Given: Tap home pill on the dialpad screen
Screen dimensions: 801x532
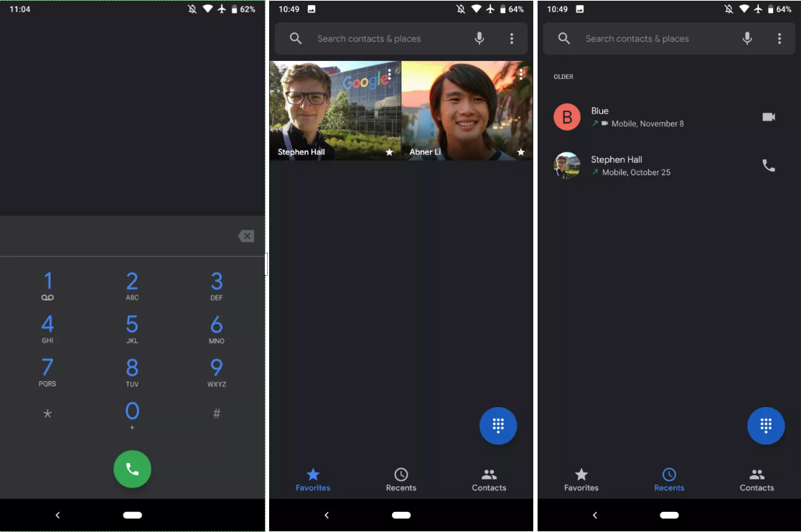Looking at the screenshot, I should click(x=132, y=515).
